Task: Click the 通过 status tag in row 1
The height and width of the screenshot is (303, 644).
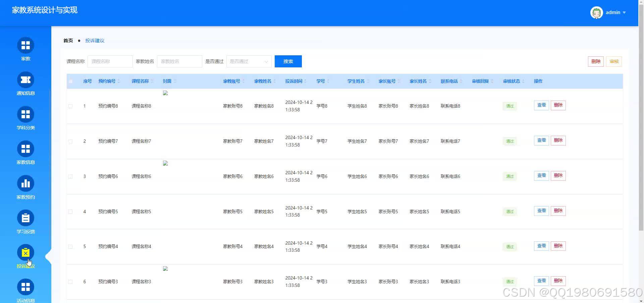Action: coord(510,106)
